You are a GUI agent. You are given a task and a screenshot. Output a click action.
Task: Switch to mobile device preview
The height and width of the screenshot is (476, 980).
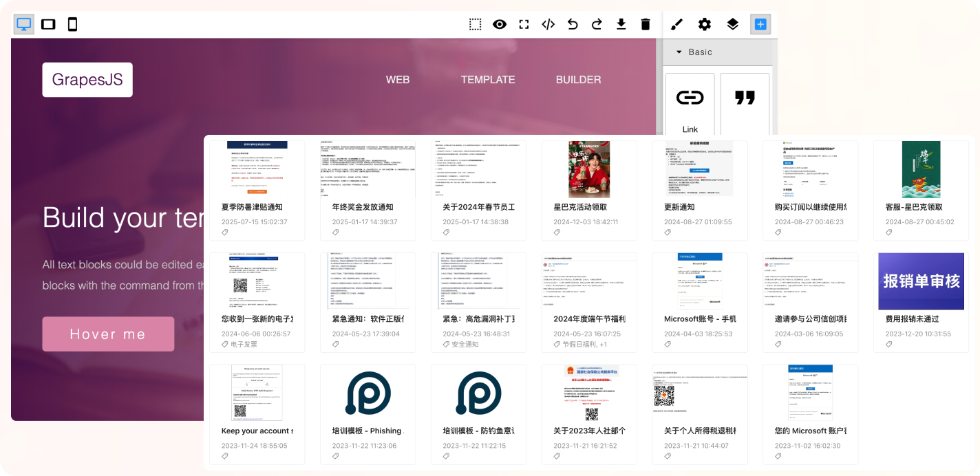point(72,25)
